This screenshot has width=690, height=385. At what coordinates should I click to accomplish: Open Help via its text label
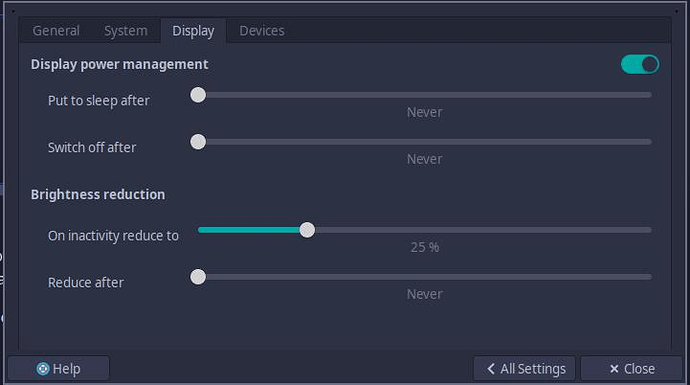click(x=66, y=369)
